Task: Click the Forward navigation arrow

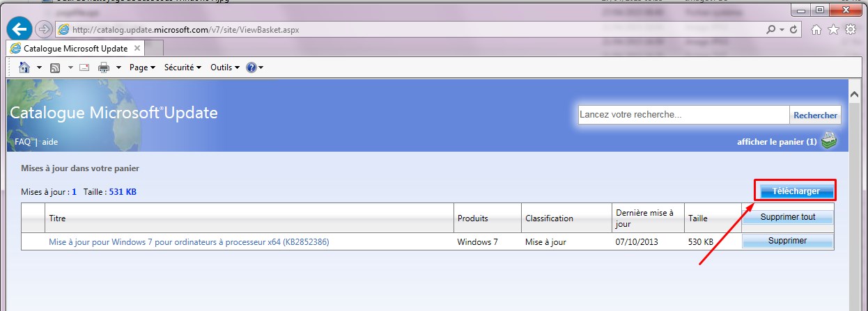Action: 44,29
